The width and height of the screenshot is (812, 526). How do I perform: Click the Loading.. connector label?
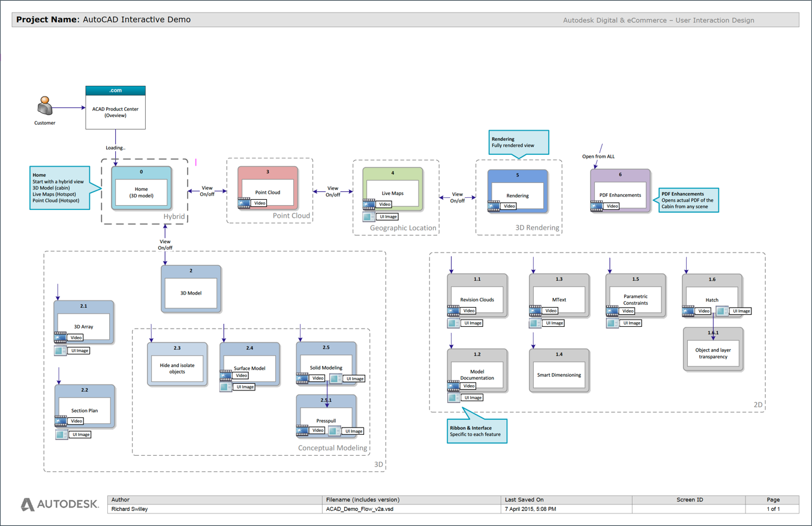tap(116, 148)
